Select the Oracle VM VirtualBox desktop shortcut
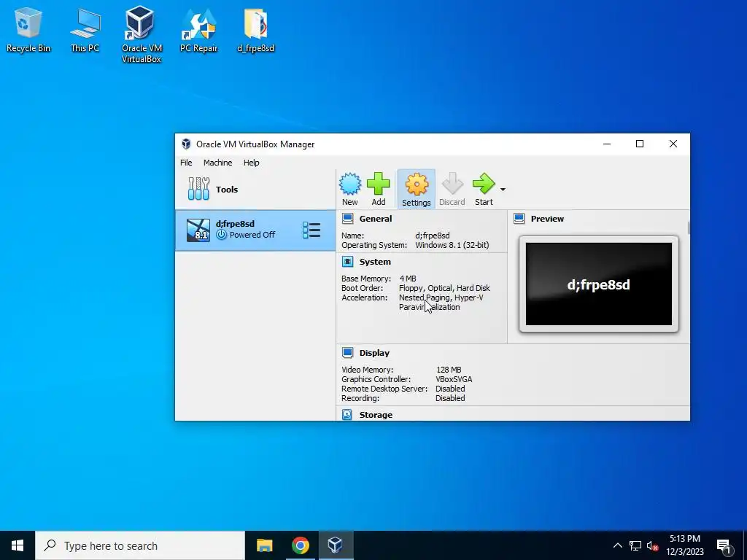This screenshot has width=747, height=560. [142, 34]
